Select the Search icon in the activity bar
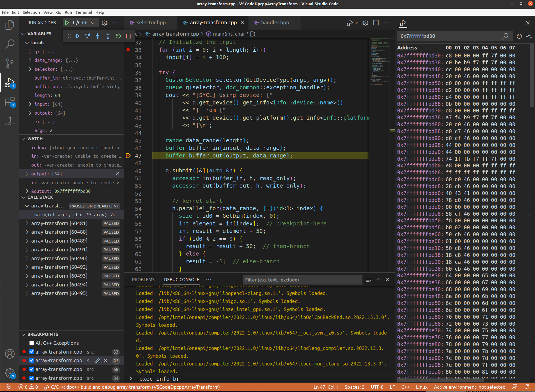Screen dimensions: 535x392 click(x=10, y=44)
